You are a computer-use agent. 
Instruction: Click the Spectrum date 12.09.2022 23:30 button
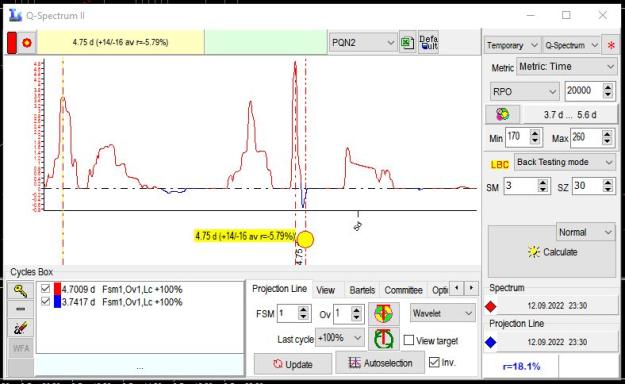coord(557,306)
